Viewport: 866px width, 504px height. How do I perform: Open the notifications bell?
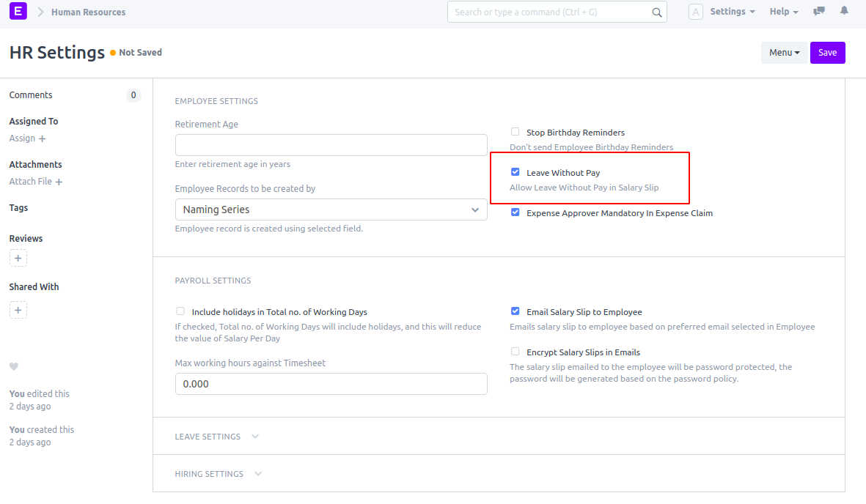tap(843, 11)
